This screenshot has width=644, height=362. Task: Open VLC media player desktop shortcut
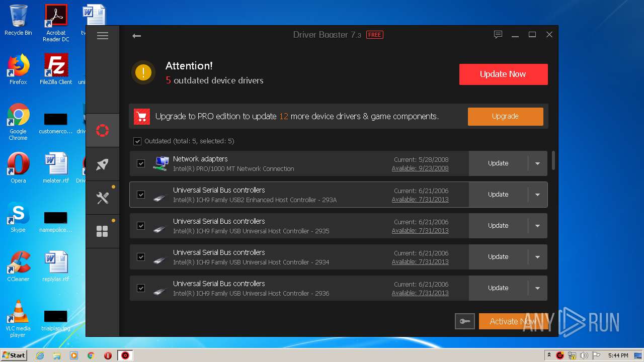(x=18, y=319)
